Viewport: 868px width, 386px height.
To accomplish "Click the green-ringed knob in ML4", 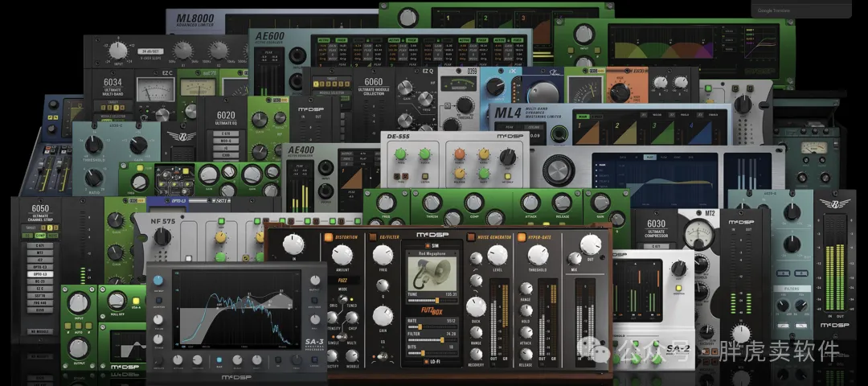I will (560, 133).
